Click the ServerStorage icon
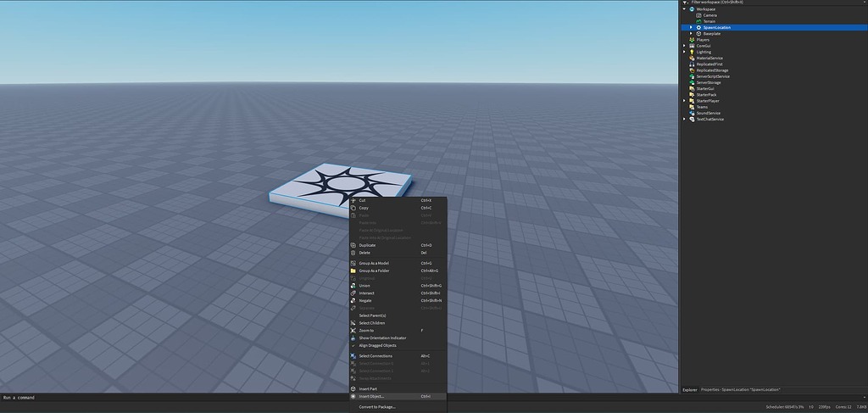This screenshot has width=868, height=413. coord(692,82)
